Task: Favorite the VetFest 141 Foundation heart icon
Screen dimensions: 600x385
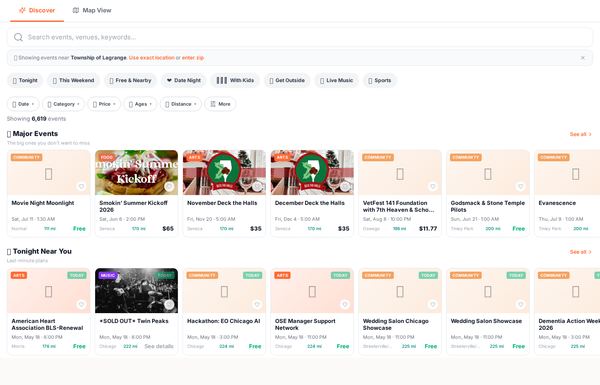Action: point(433,186)
